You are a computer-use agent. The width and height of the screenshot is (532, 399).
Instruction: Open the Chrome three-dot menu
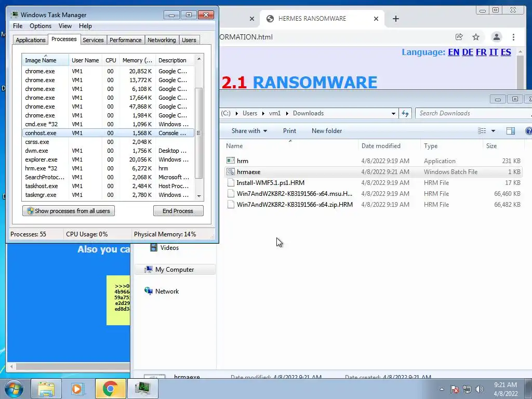coord(513,37)
